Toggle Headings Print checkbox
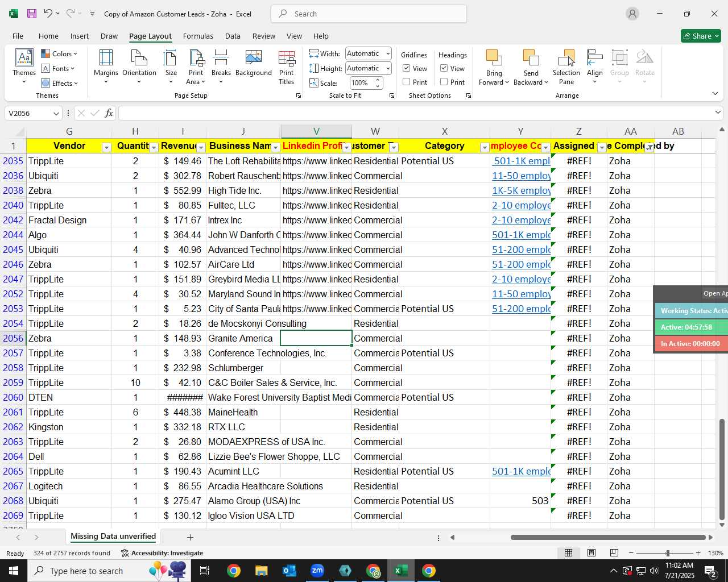Screen dimensions: 728x582 (x=444, y=82)
